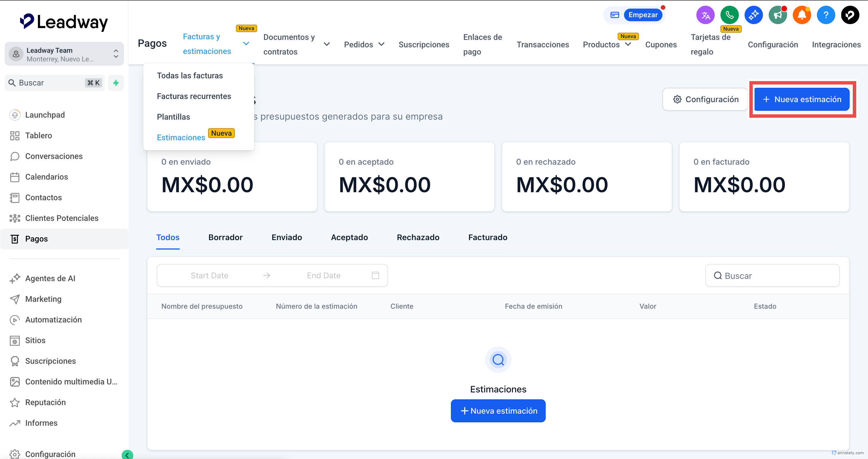Open the language translation icon

(705, 15)
